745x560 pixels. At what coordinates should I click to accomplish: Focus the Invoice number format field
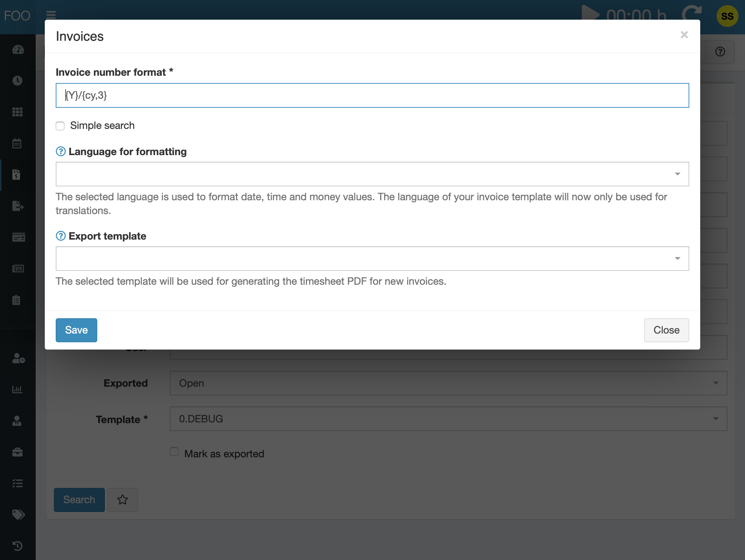[x=372, y=95]
